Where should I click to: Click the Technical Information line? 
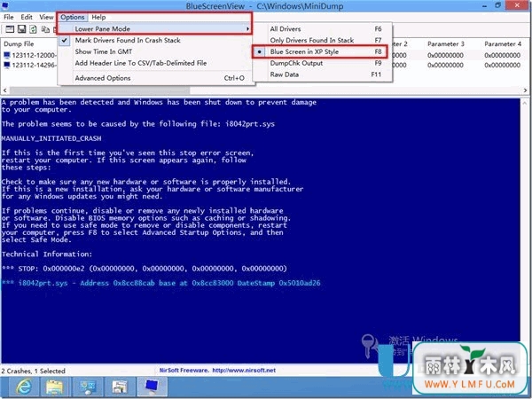47,254
